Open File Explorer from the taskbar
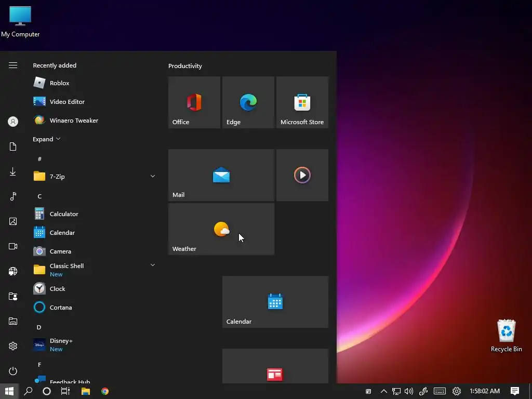Image resolution: width=532 pixels, height=399 pixels. pyautogui.click(x=86, y=391)
